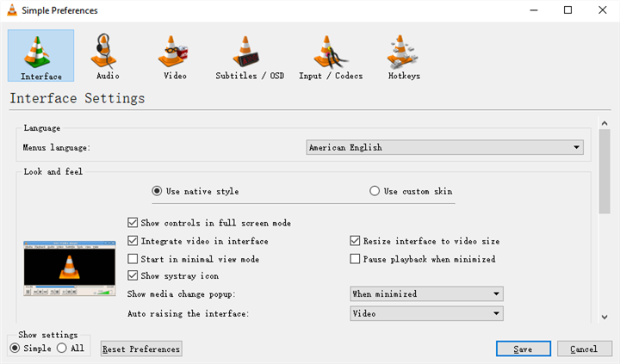Image resolution: width=620 pixels, height=364 pixels.
Task: Disable Show controls in full screen mode
Action: [x=133, y=223]
